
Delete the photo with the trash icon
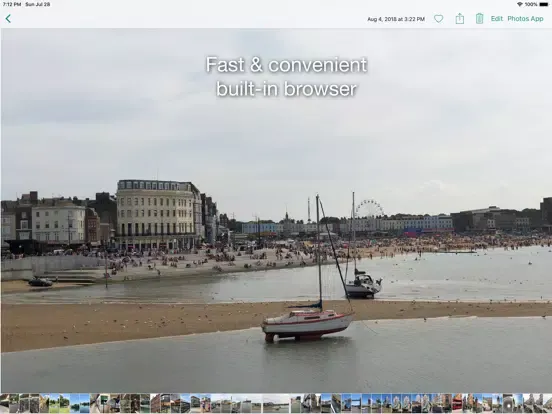pyautogui.click(x=479, y=19)
